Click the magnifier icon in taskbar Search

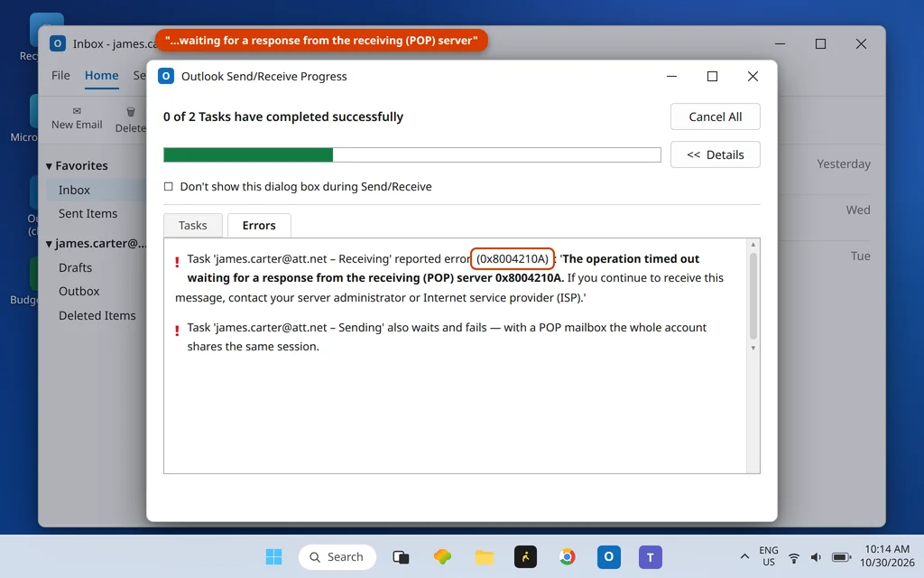(315, 556)
